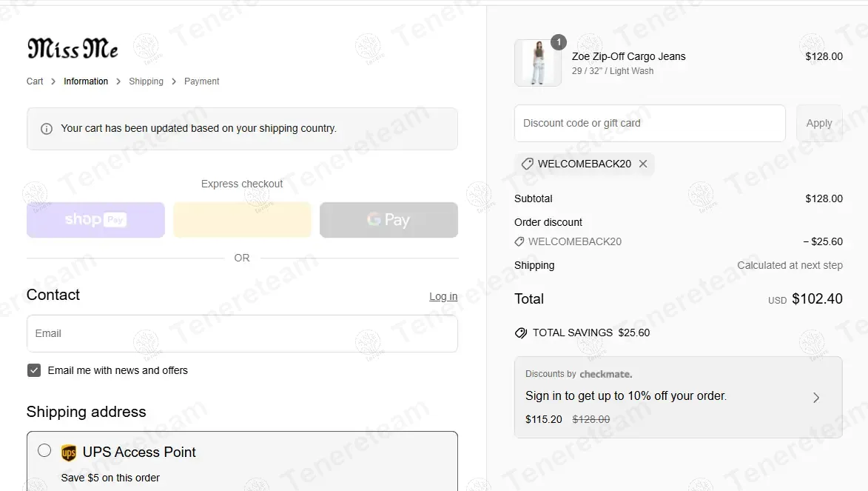868x491 pixels.
Task: Click the info icon in cart notice
Action: pos(47,129)
